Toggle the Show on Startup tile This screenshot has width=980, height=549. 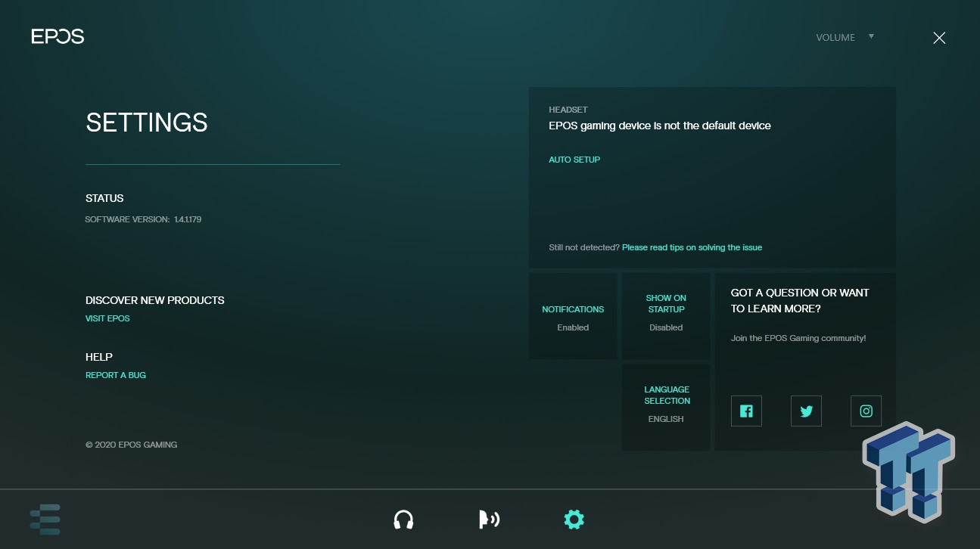coord(666,317)
